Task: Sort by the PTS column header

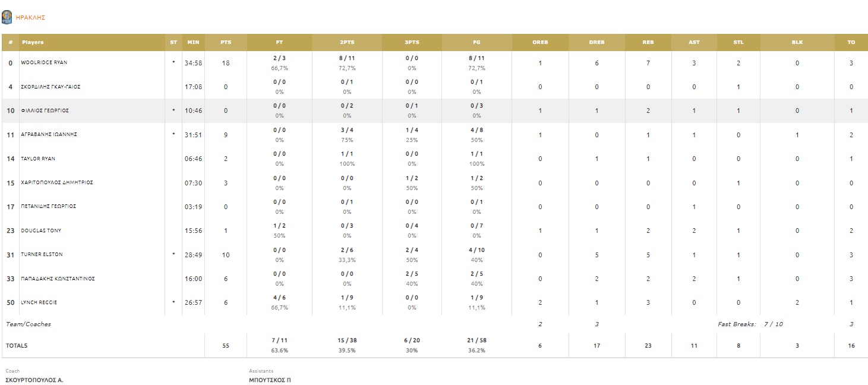Action: pos(226,43)
